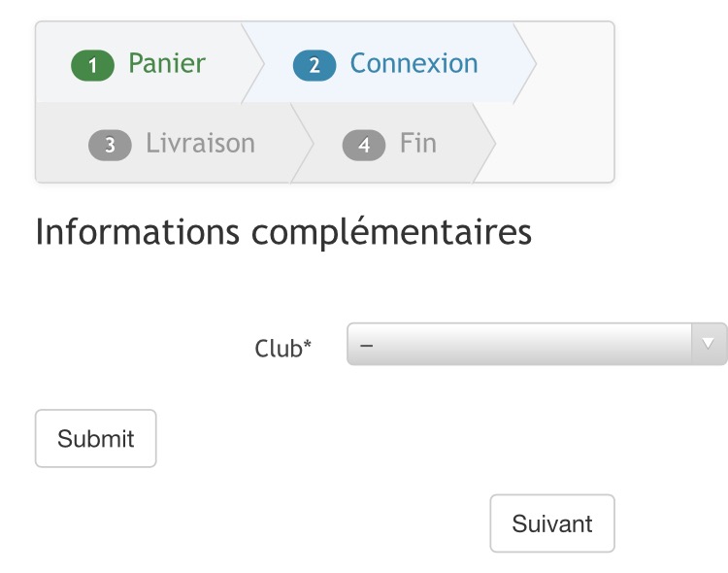728x573 pixels.
Task: Go back to the Panier step
Action: pyautogui.click(x=167, y=64)
